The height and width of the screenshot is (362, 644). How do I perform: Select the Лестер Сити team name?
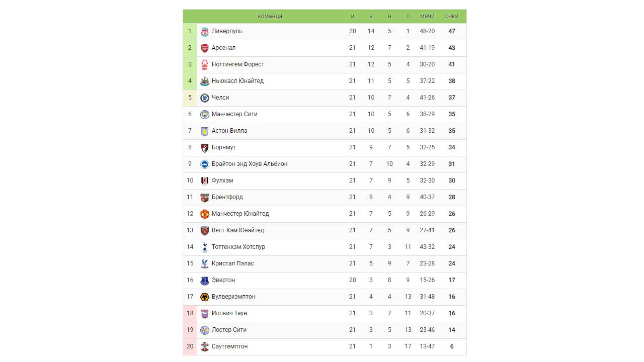click(229, 330)
